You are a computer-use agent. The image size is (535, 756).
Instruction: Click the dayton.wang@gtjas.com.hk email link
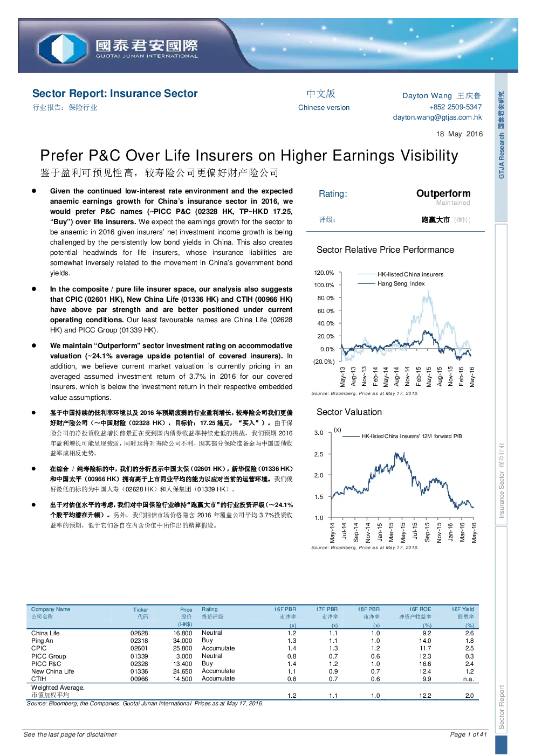pos(437,117)
